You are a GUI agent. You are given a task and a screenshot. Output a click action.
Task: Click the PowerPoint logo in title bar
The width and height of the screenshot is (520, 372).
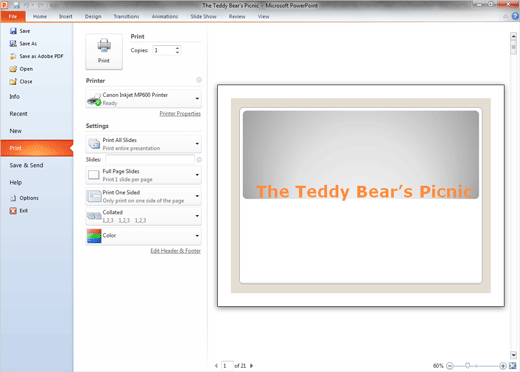(x=5, y=5)
